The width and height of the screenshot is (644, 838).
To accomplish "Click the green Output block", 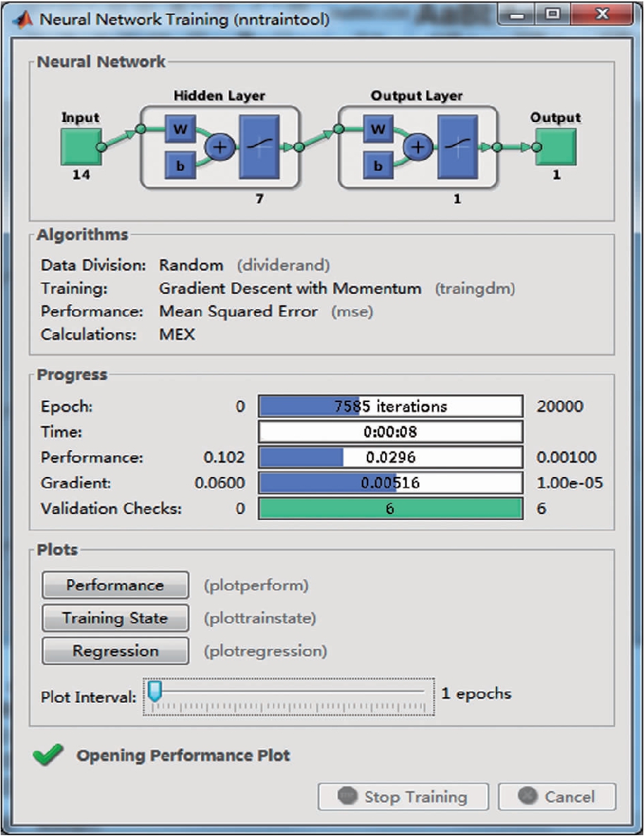I will (x=556, y=147).
